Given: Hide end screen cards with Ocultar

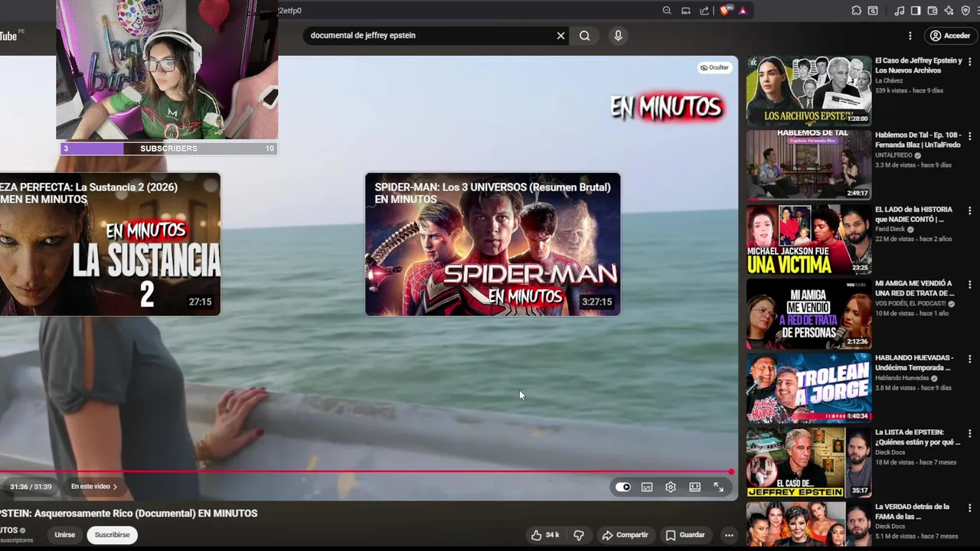Looking at the screenshot, I should (x=714, y=67).
